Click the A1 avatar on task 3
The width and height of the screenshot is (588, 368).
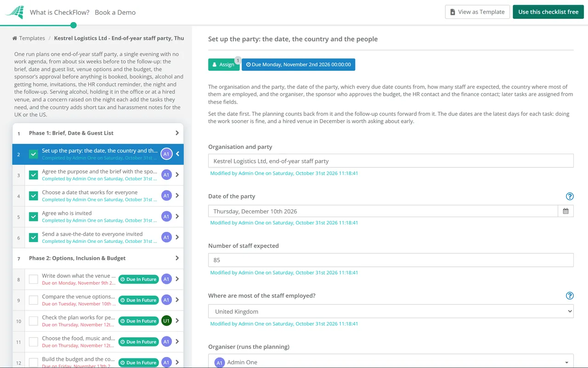(x=166, y=175)
